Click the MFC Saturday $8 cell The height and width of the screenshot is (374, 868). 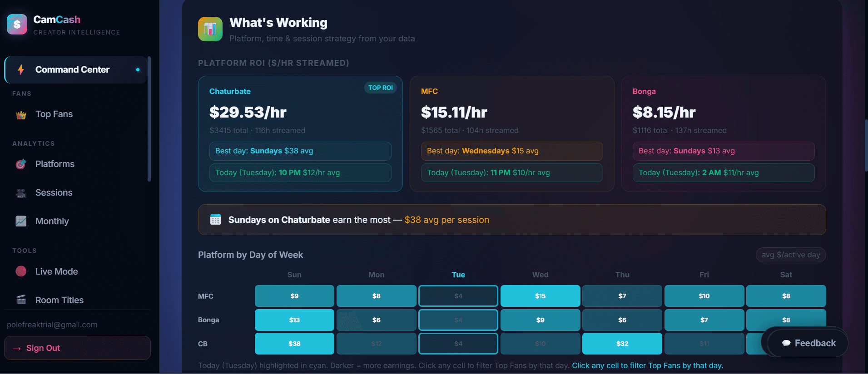coord(786,296)
